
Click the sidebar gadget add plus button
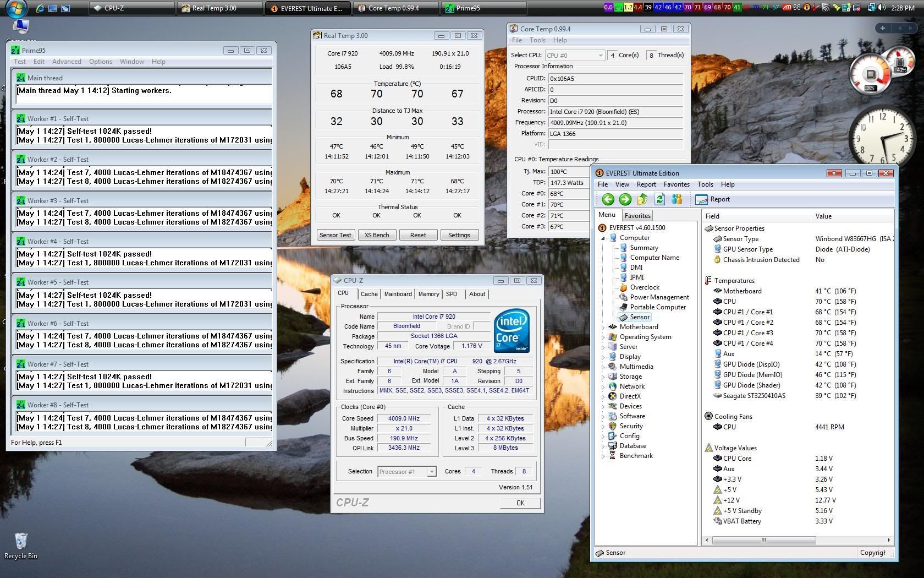pyautogui.click(x=882, y=28)
